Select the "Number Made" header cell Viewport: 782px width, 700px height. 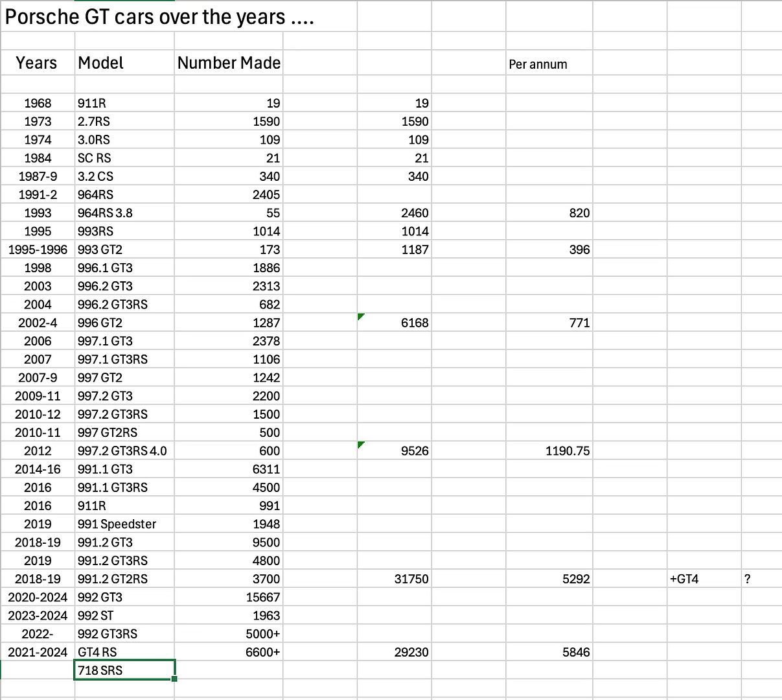(228, 63)
